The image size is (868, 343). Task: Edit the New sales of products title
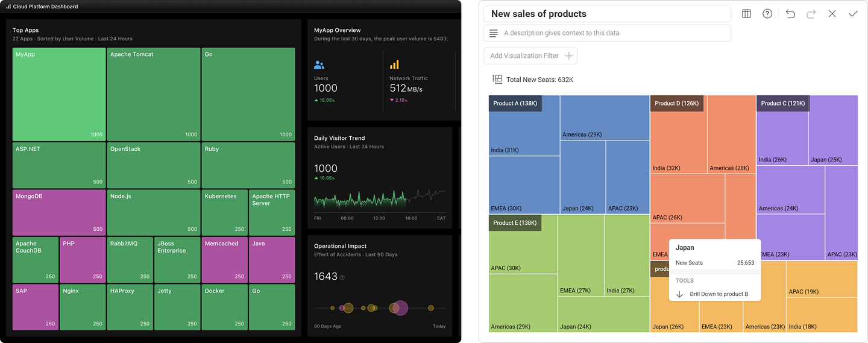pyautogui.click(x=607, y=14)
